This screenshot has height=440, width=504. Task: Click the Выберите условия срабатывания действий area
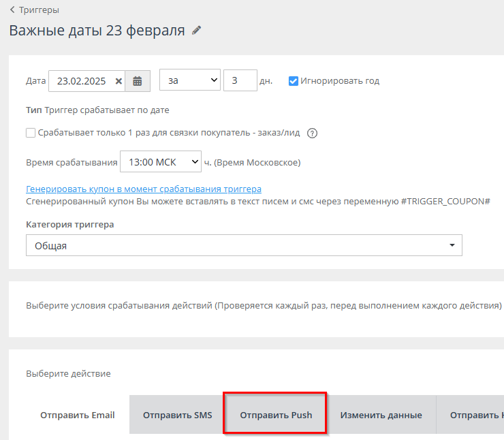click(x=264, y=305)
